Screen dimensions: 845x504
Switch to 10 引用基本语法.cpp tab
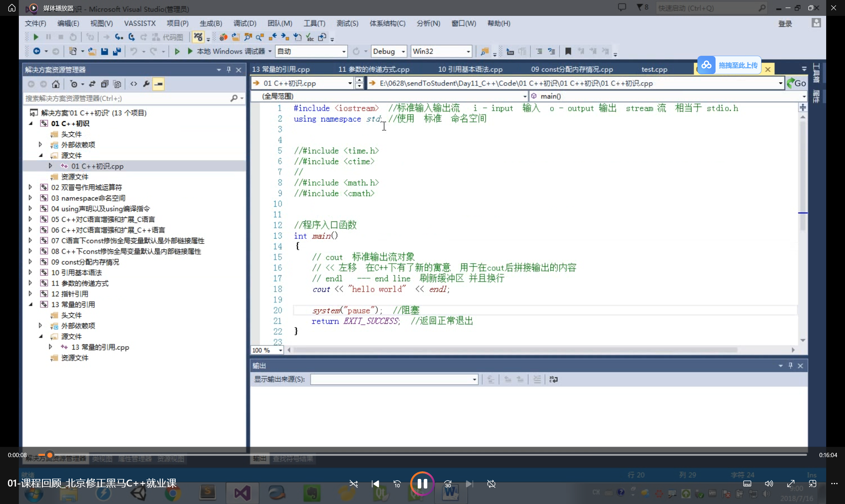click(x=470, y=69)
